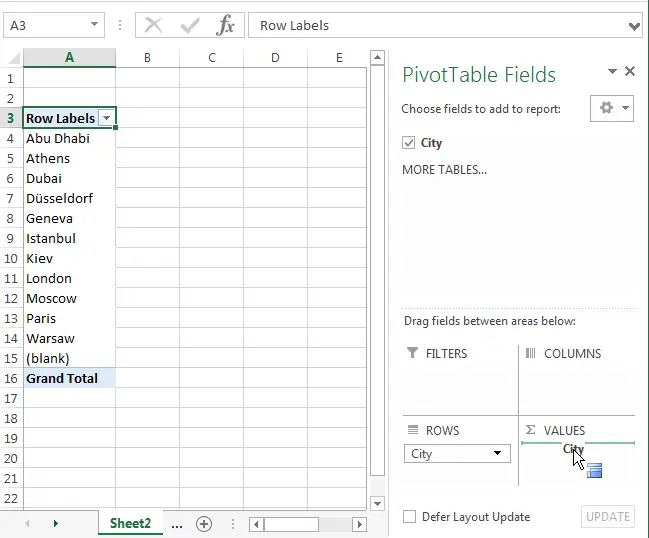Switch to the Sheet2 tab
649x538 pixels.
[130, 524]
